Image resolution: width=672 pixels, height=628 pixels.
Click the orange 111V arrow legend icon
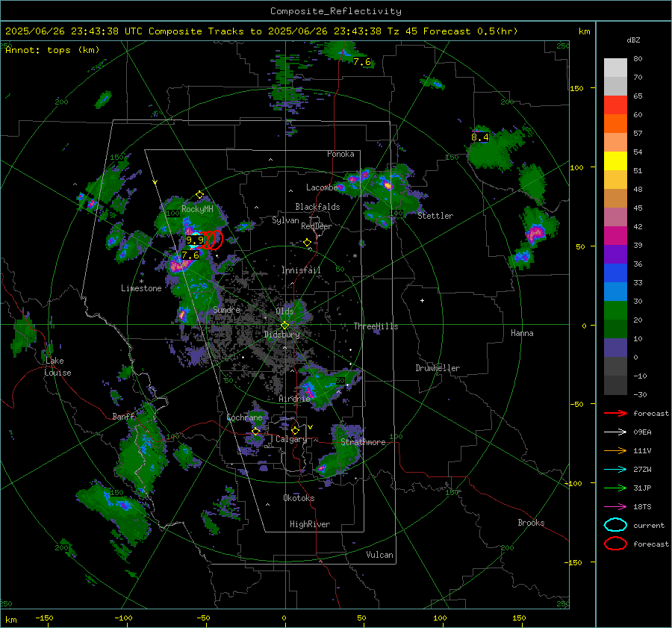[615, 450]
